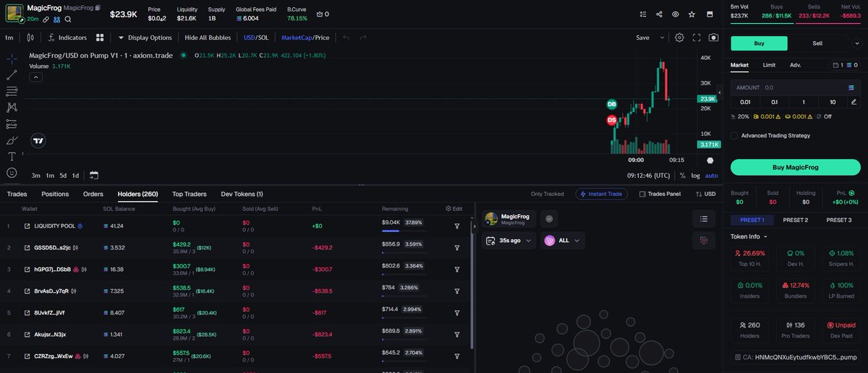
Task: Enter fullscreen chart mode
Action: tap(697, 38)
